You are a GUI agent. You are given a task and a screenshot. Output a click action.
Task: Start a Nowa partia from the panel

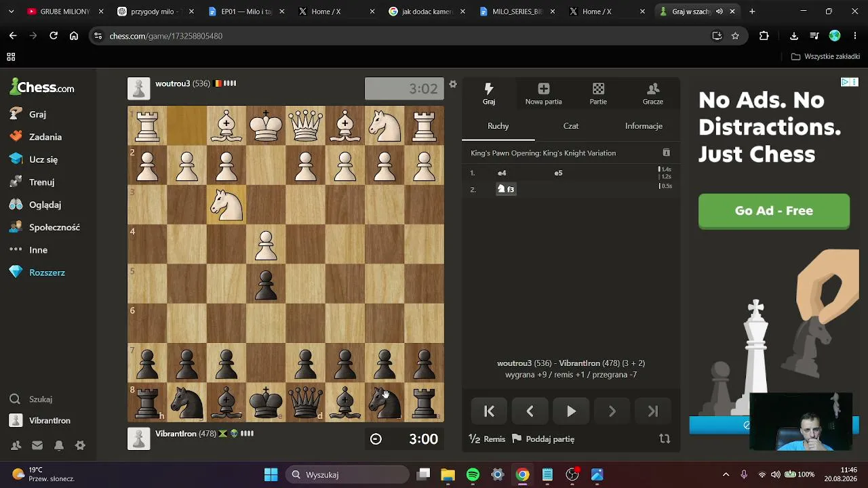pos(543,94)
